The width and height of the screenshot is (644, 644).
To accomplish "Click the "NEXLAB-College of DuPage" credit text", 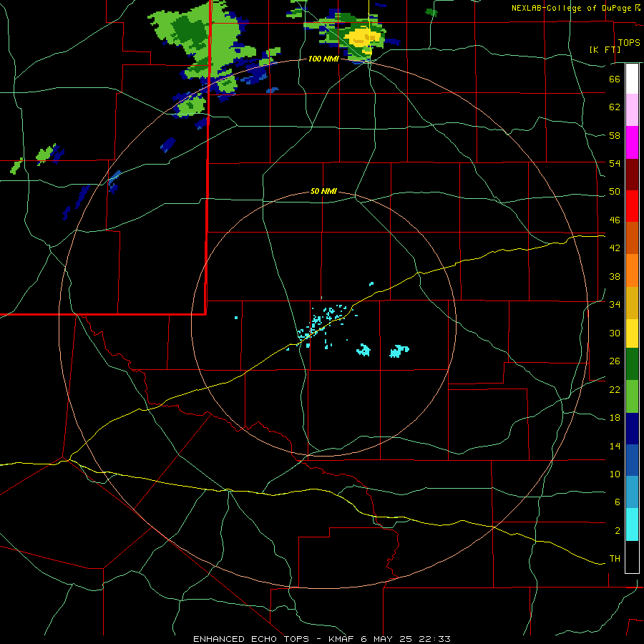I will (x=572, y=8).
